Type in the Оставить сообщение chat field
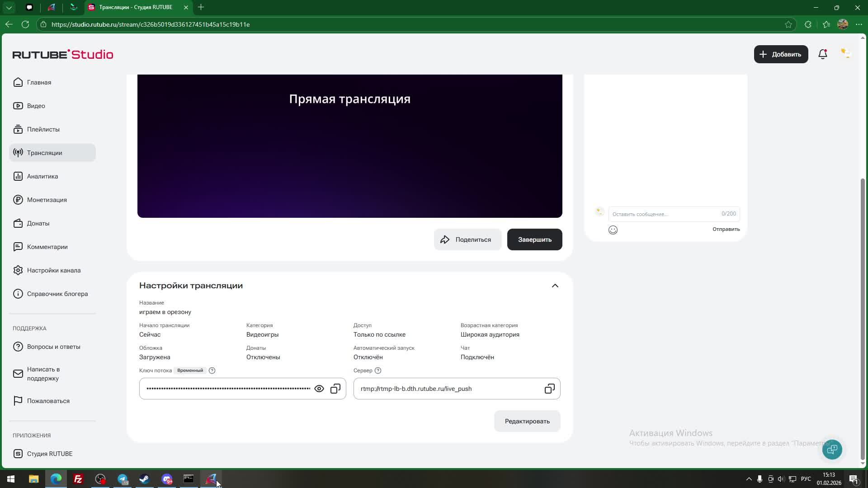The height and width of the screenshot is (488, 868). tap(665, 214)
